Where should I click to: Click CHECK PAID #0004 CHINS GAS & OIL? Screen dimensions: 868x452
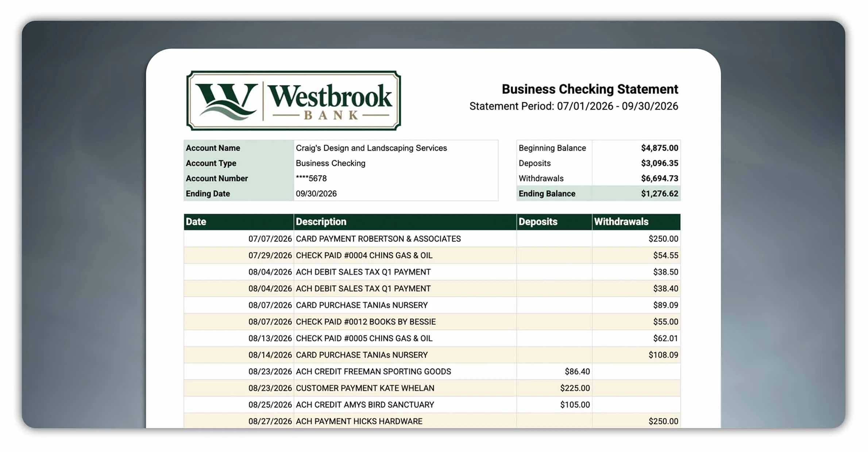(x=364, y=256)
